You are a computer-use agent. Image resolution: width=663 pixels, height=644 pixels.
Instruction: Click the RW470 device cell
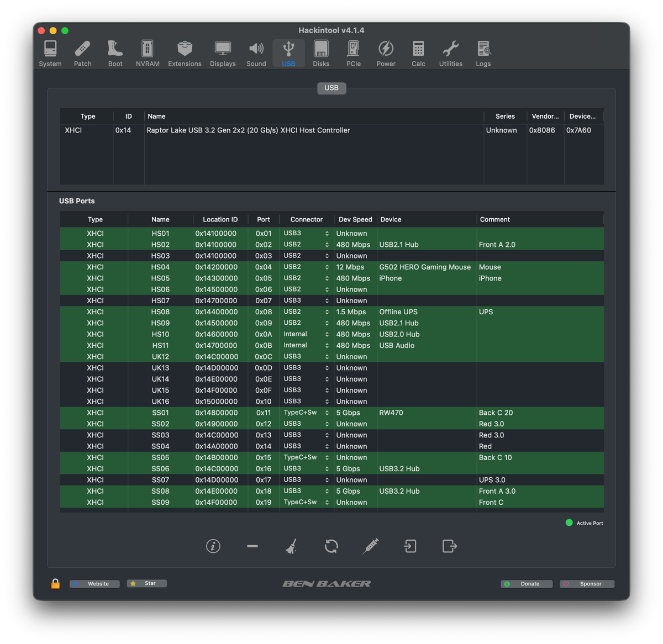pos(391,413)
